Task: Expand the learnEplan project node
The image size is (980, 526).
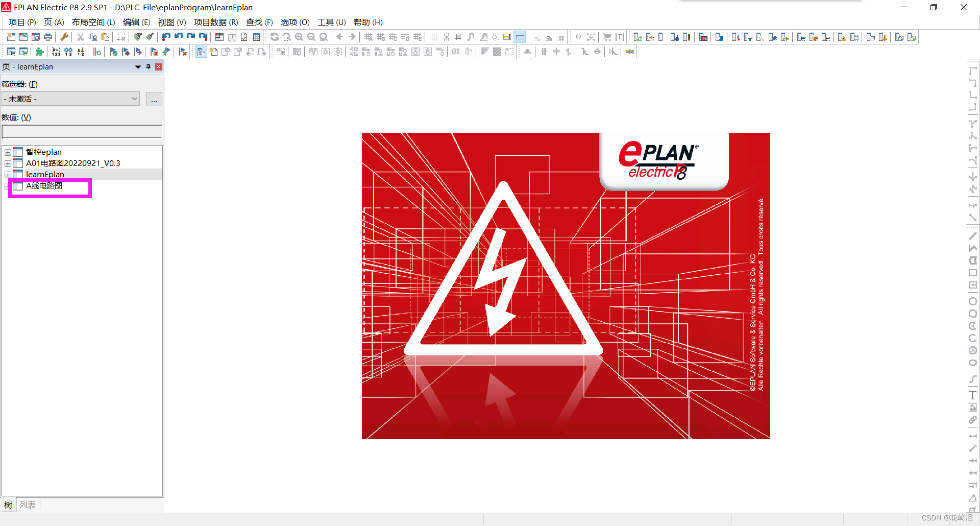Action: click(x=8, y=175)
